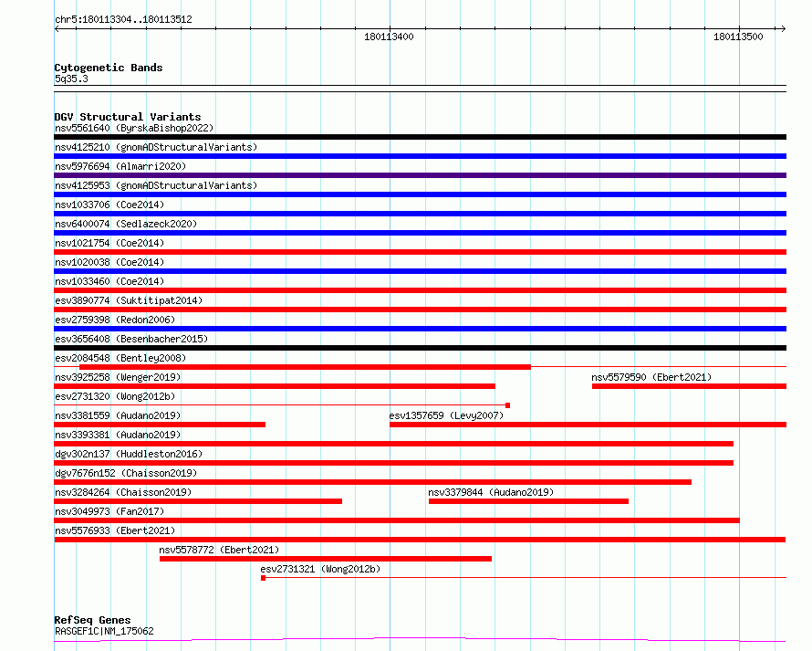812x651 pixels.
Task: Click the small red square of esv2731321
Action: coord(263,578)
